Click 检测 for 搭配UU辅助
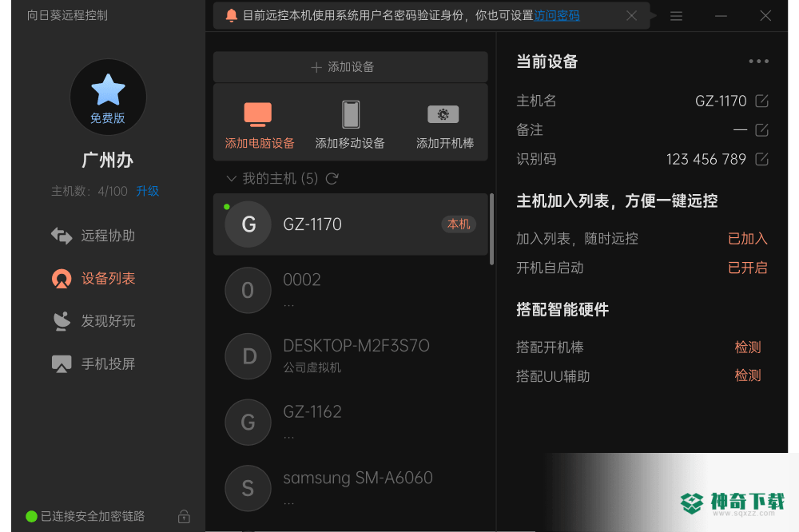The width and height of the screenshot is (799, 532). [748, 375]
